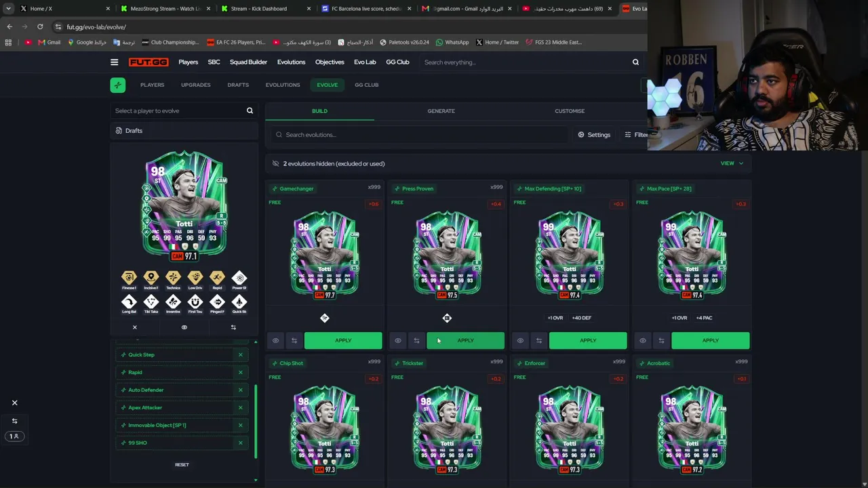Image resolution: width=868 pixels, height=488 pixels.
Task: Toggle the eye preview on the Max Pace card
Action: [643, 340]
